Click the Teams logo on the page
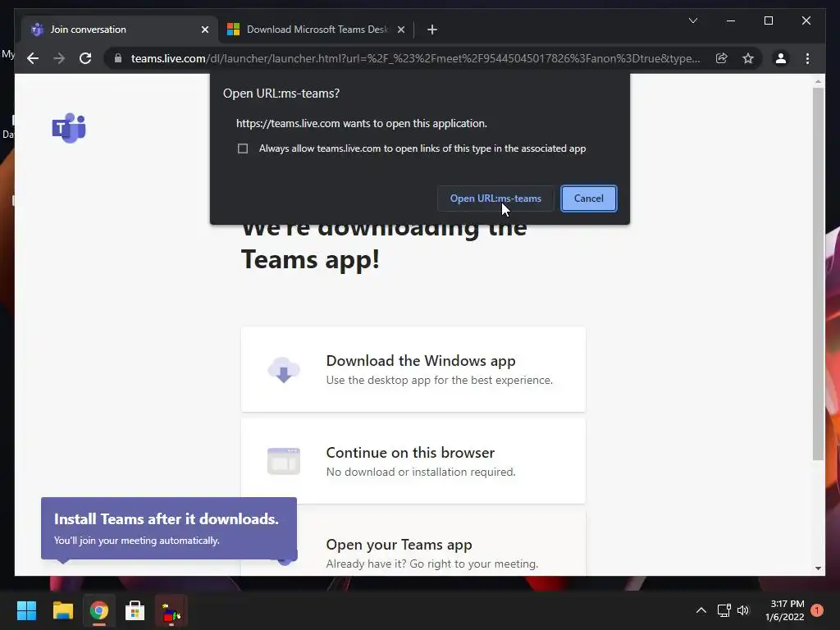840x630 pixels. (x=69, y=128)
